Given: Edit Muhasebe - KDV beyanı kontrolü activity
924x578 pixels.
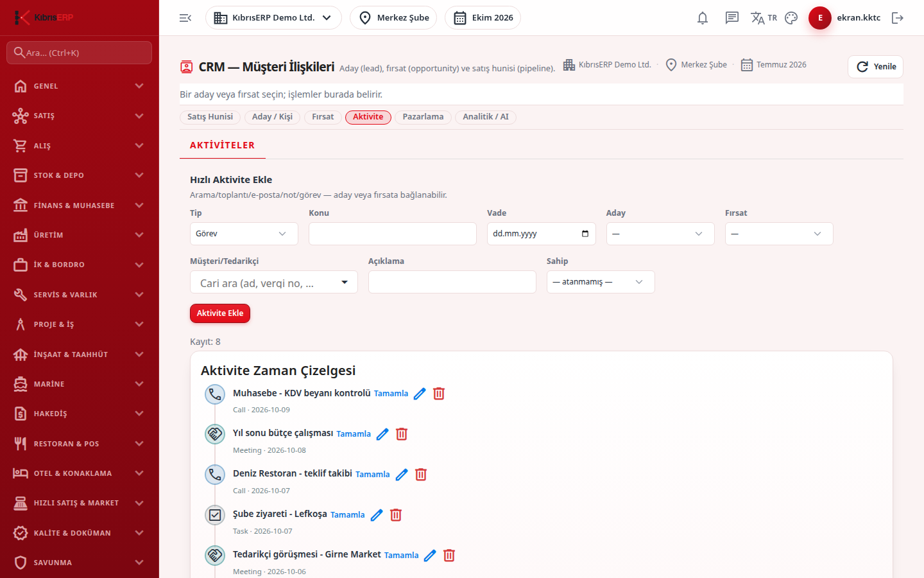Looking at the screenshot, I should [420, 394].
